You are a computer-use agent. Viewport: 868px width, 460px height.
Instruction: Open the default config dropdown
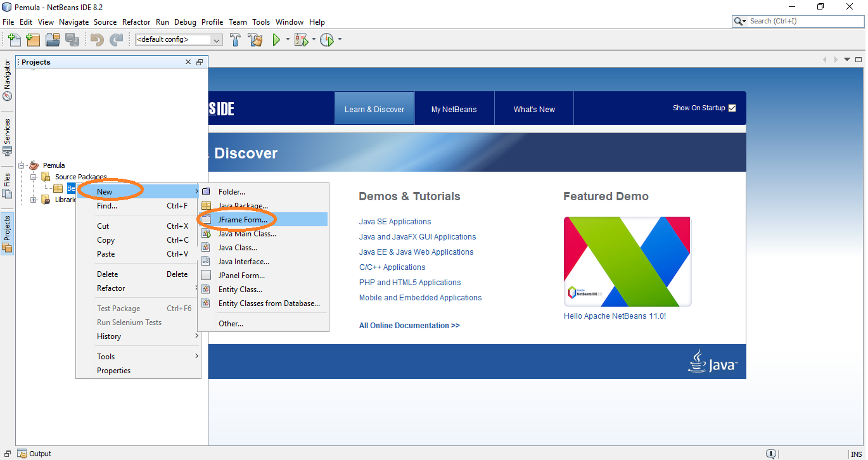tap(215, 39)
